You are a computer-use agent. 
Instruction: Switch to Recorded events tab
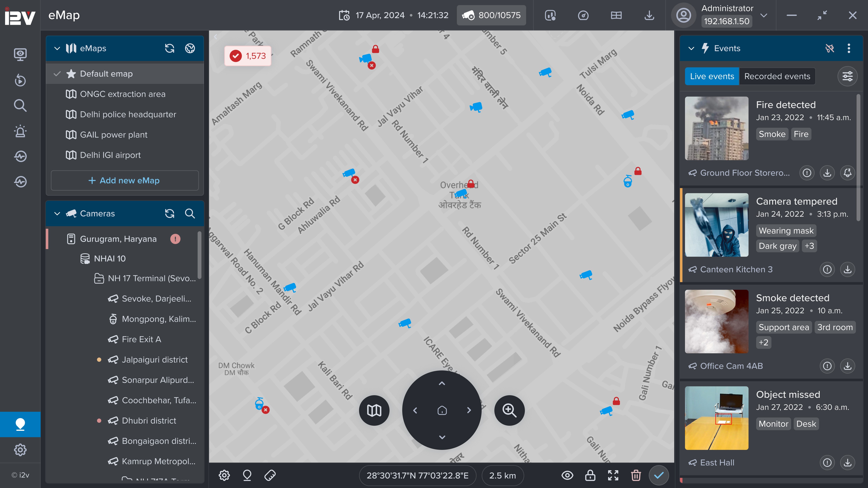point(777,76)
